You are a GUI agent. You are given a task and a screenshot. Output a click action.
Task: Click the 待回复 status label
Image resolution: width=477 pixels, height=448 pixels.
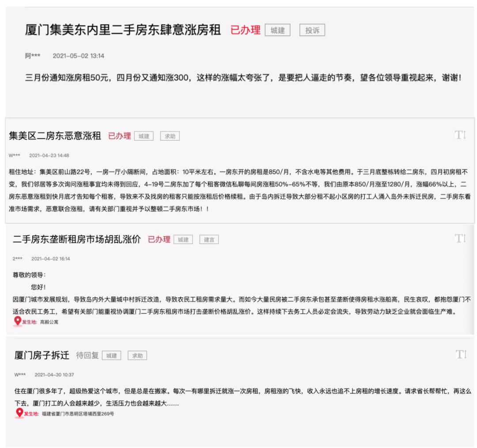point(87,355)
